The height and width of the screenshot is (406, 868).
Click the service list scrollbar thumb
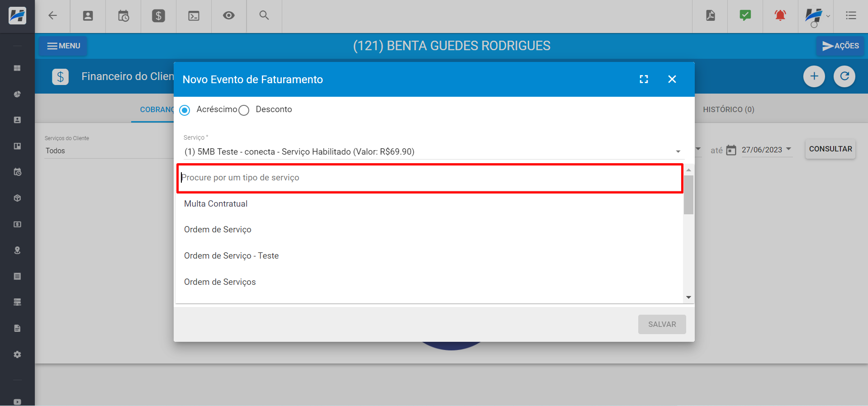(x=688, y=194)
